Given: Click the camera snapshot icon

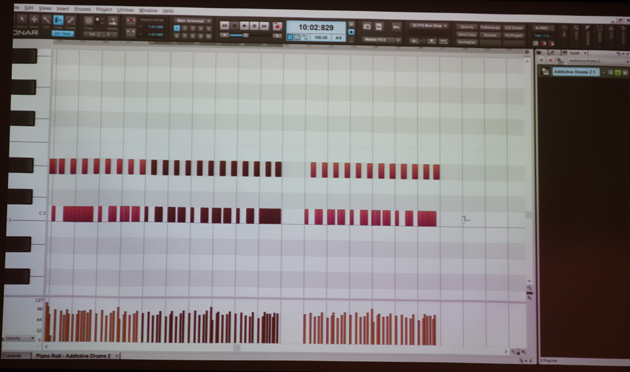Looking at the screenshot, I should (x=367, y=27).
